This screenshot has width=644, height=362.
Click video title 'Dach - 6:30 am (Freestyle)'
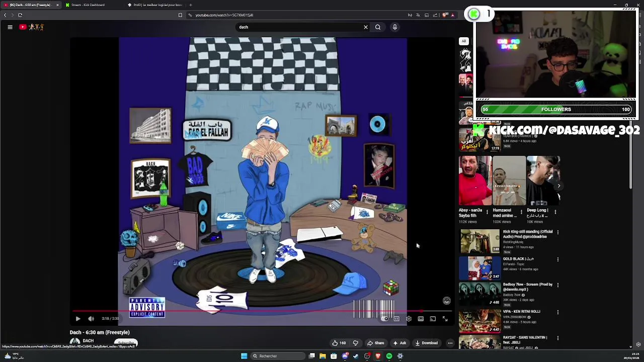[100, 332]
